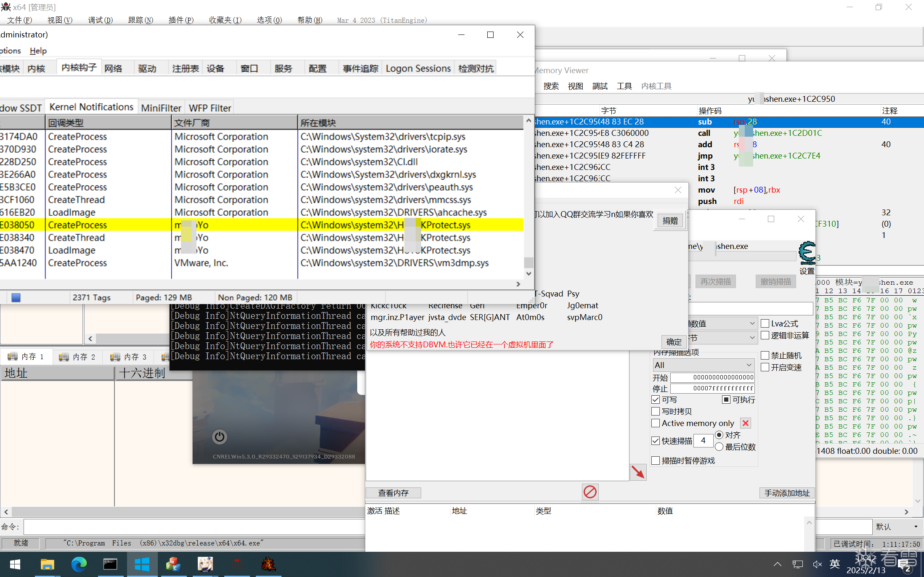
Task: Open 插件(P) menu in x64dbg
Action: tap(181, 20)
